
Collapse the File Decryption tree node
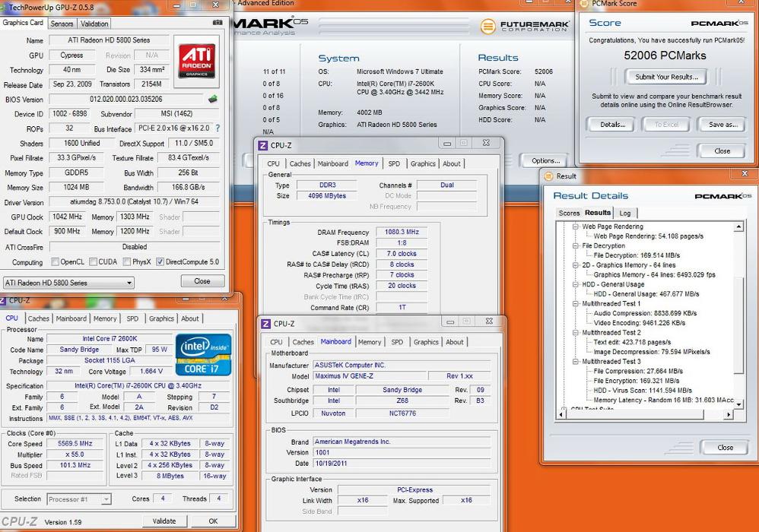coord(576,245)
